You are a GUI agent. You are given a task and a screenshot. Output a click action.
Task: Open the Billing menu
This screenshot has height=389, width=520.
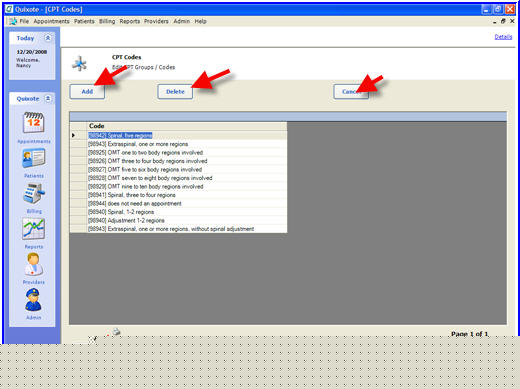coord(107,21)
